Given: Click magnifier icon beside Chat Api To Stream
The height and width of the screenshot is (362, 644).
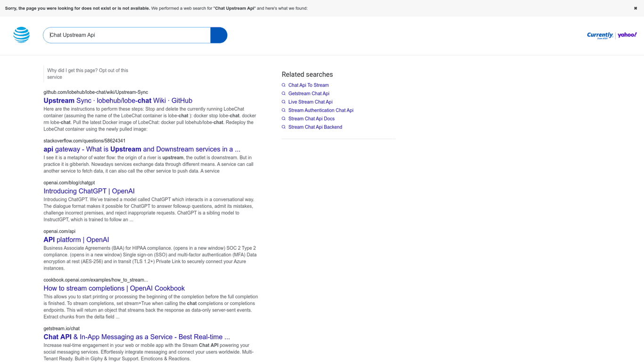Looking at the screenshot, I should point(283,85).
